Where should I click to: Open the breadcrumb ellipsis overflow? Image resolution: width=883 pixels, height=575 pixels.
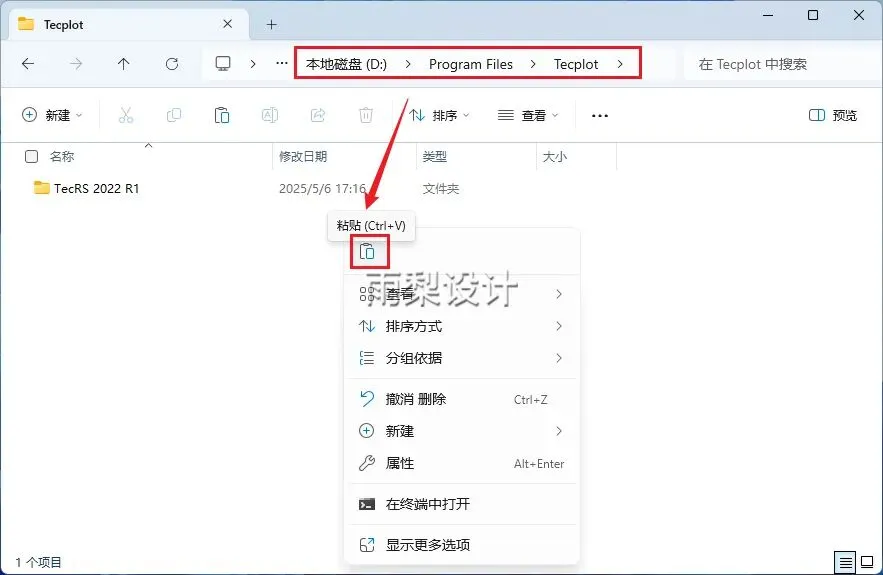click(x=282, y=64)
